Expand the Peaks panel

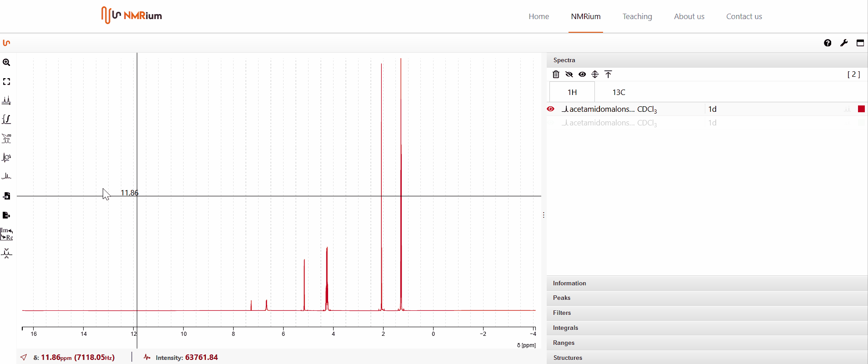click(x=562, y=298)
